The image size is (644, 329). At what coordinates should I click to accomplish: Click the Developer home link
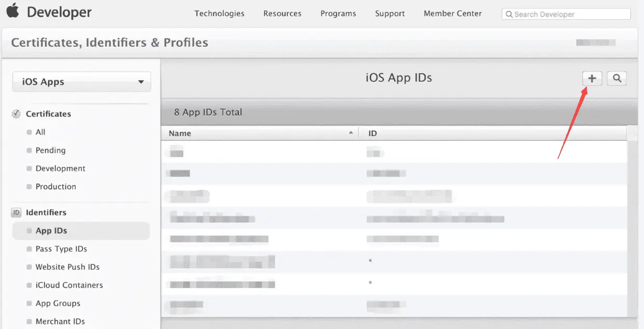59,12
